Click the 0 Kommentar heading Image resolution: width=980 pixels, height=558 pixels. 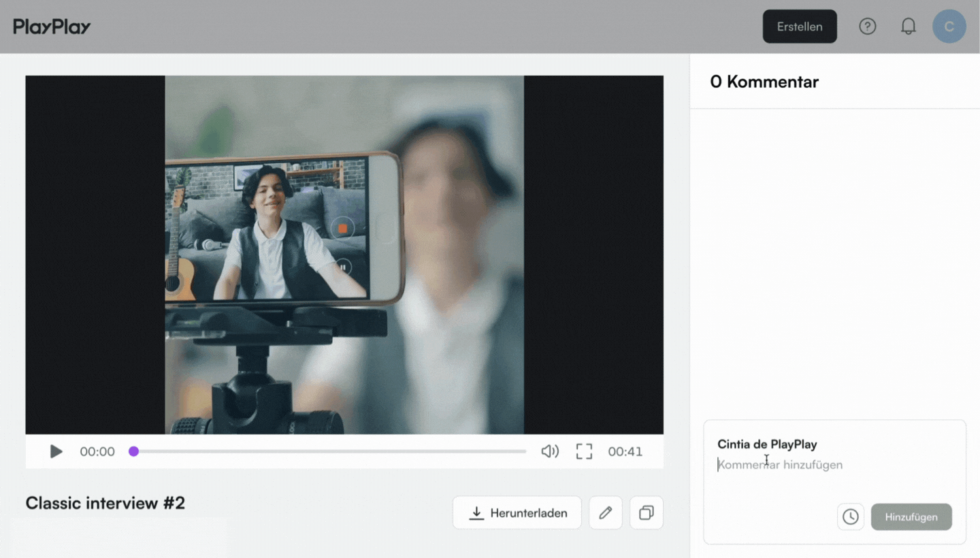click(764, 82)
